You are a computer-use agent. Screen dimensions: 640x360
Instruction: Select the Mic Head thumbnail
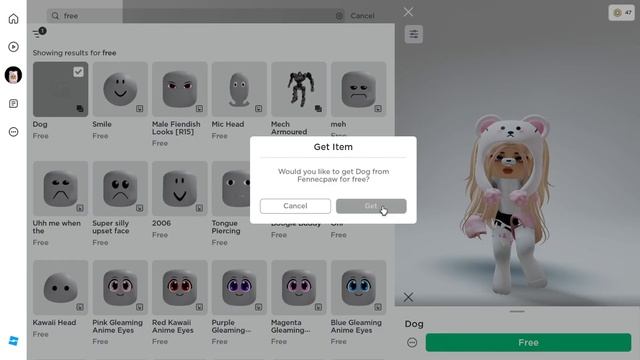coord(239,89)
